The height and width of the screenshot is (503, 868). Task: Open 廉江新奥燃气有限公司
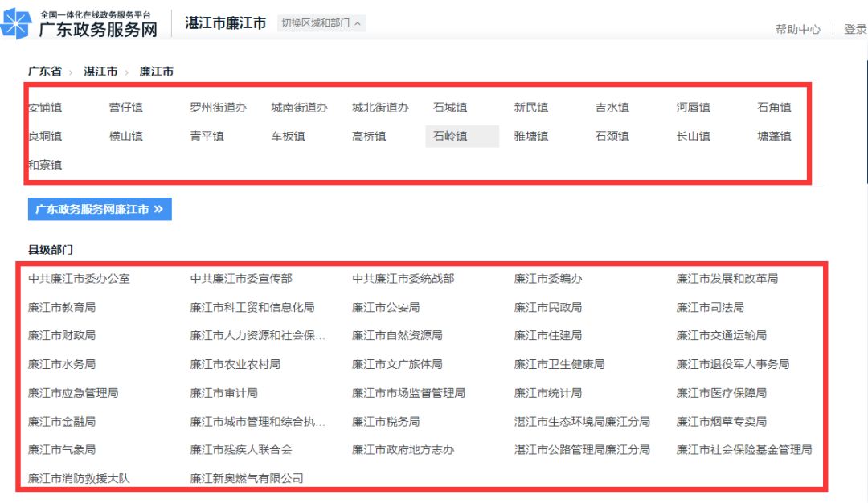coord(247,478)
